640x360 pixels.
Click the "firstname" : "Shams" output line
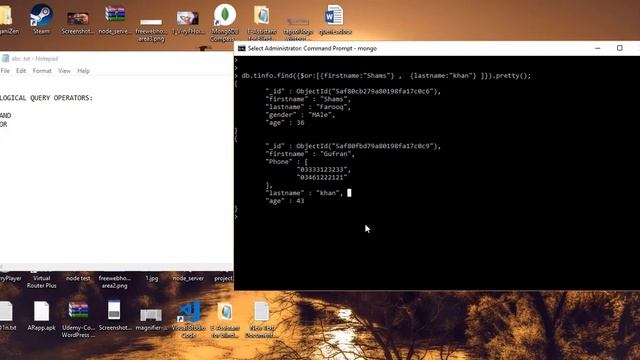coord(308,99)
